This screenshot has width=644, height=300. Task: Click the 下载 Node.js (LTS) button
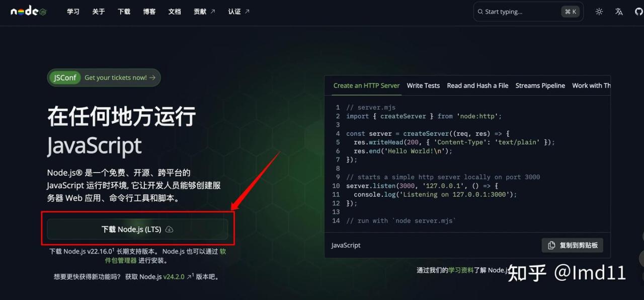(x=137, y=229)
